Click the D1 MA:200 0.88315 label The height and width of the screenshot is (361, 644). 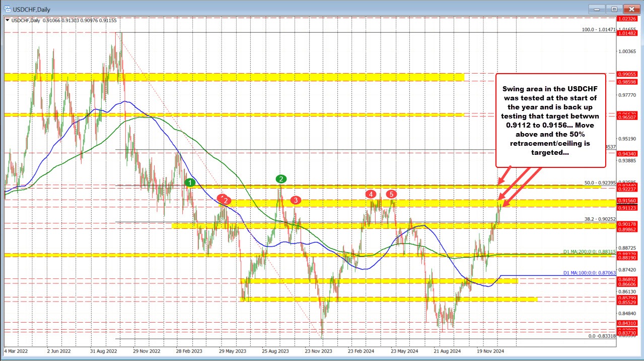click(x=590, y=251)
